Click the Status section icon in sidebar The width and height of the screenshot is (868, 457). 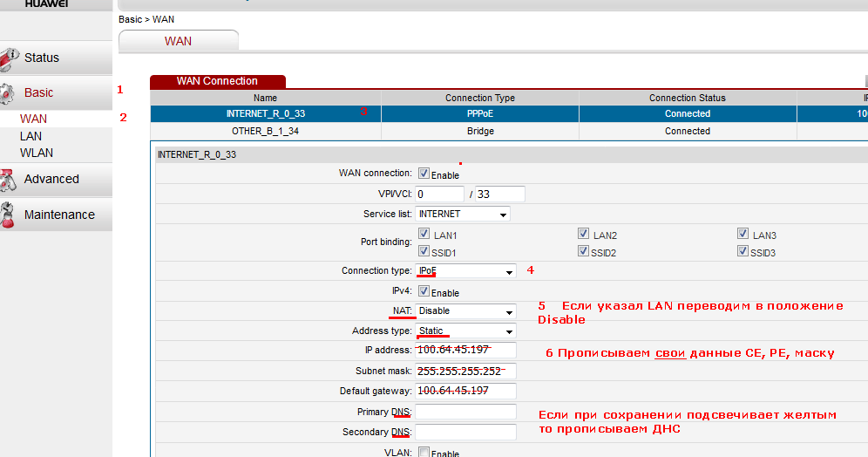[9, 58]
